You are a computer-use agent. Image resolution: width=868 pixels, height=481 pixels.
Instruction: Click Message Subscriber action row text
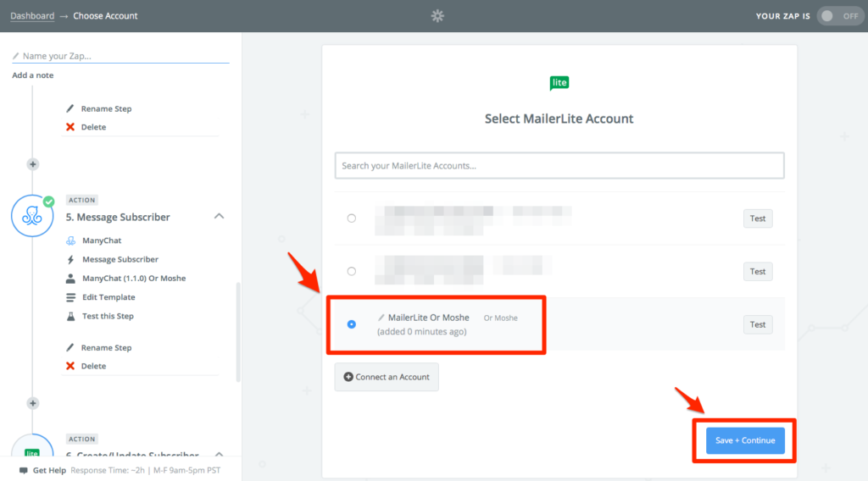tap(120, 259)
